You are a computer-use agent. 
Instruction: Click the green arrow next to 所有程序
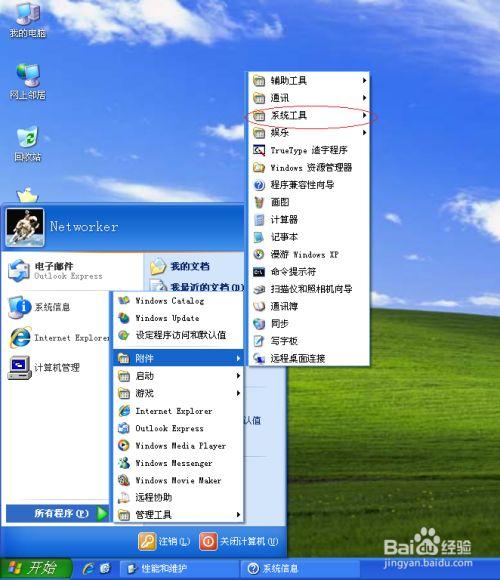(x=102, y=513)
